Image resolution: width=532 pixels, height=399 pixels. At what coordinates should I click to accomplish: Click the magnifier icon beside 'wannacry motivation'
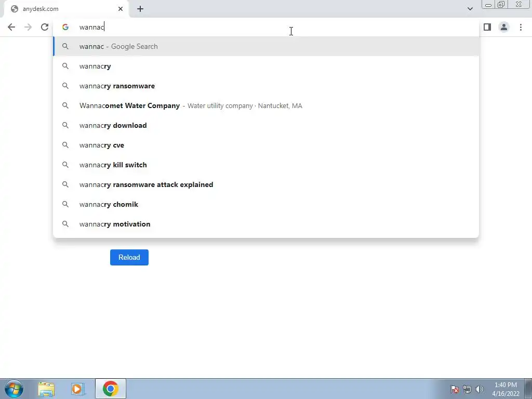tap(65, 224)
